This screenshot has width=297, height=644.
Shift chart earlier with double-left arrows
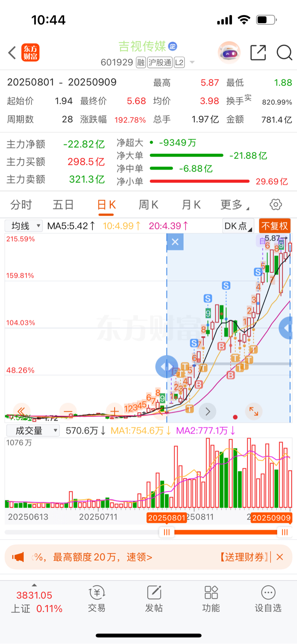pyautogui.click(x=21, y=411)
